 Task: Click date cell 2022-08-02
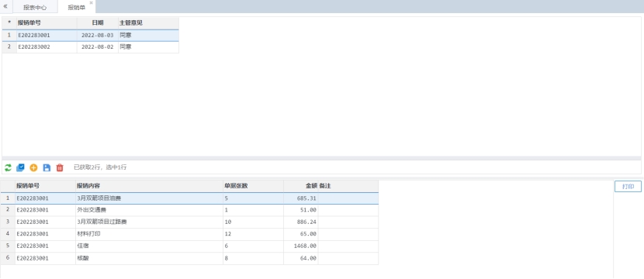pos(97,47)
